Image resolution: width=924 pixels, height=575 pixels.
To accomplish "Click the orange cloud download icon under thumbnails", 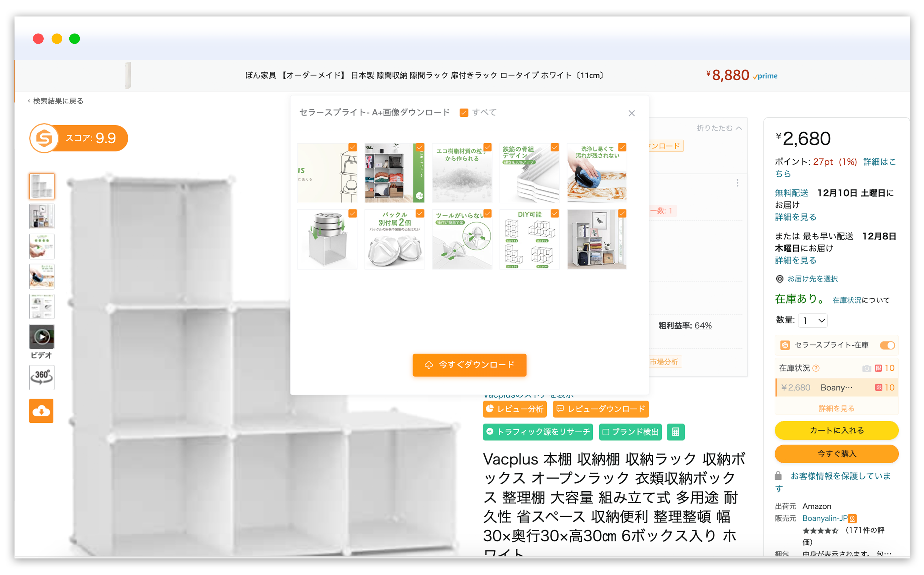I will click(x=41, y=411).
